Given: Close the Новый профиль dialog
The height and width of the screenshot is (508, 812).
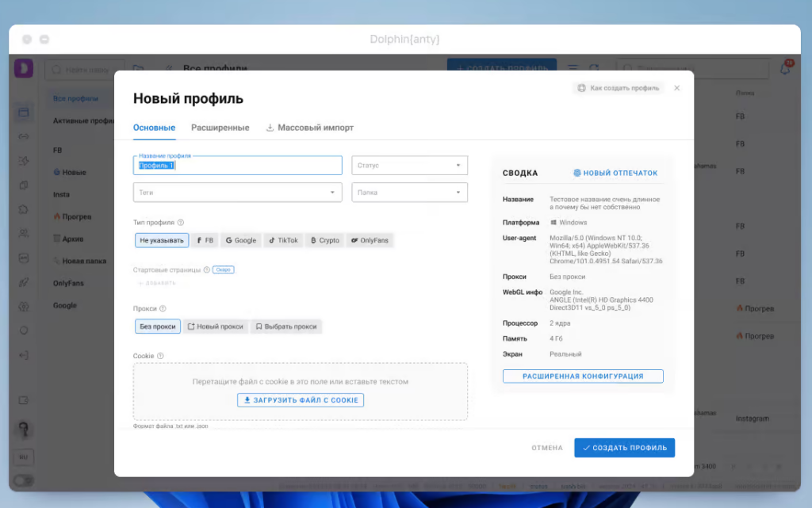Looking at the screenshot, I should pos(677,88).
